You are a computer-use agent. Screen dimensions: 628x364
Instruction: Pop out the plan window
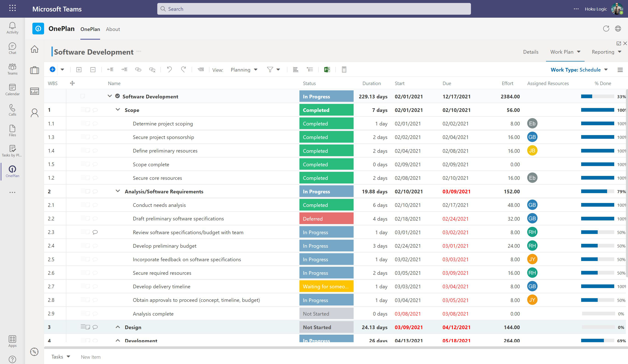[619, 44]
